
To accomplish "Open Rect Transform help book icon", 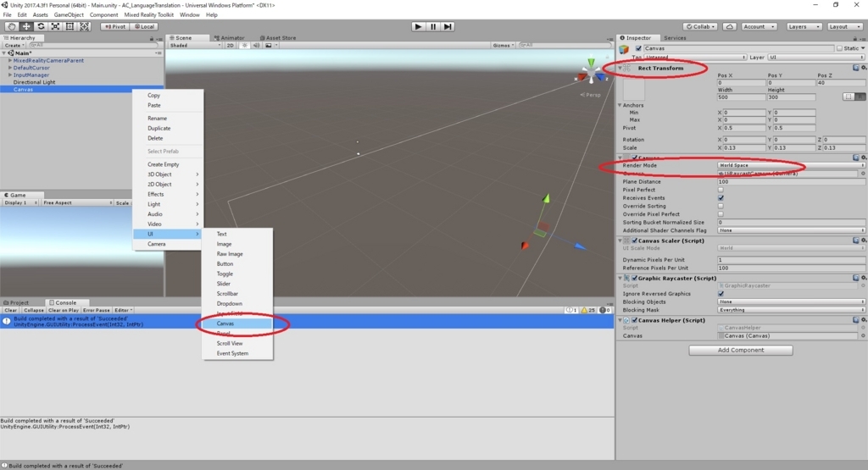I will pyautogui.click(x=856, y=68).
